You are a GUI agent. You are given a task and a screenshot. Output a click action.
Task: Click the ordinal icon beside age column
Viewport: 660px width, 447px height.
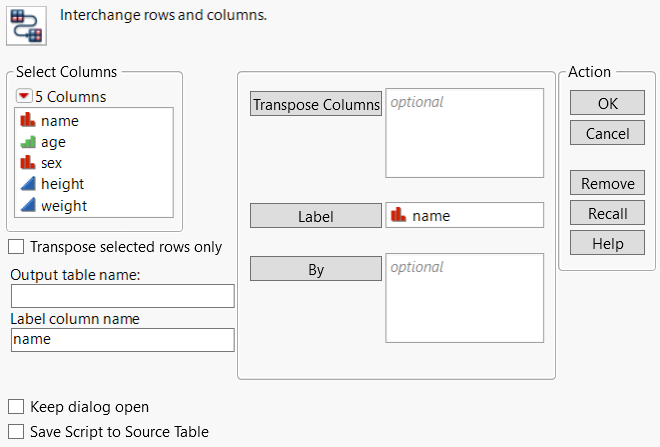pyautogui.click(x=27, y=142)
